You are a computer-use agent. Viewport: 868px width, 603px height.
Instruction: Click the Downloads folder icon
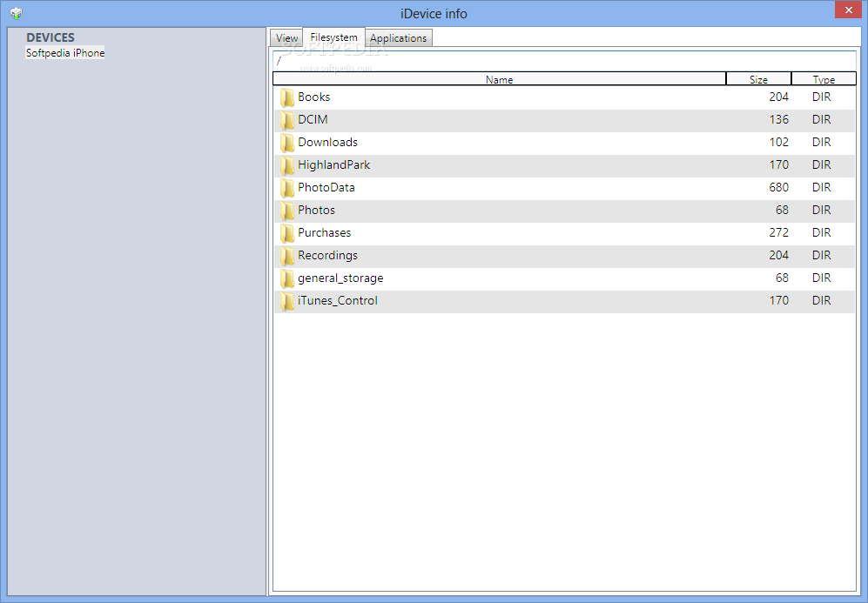286,143
